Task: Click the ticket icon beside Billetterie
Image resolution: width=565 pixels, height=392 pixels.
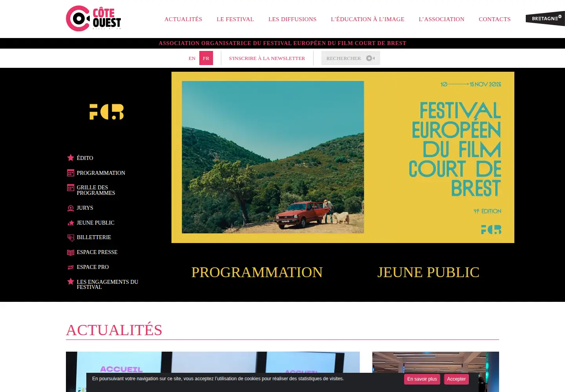Action: (x=71, y=238)
